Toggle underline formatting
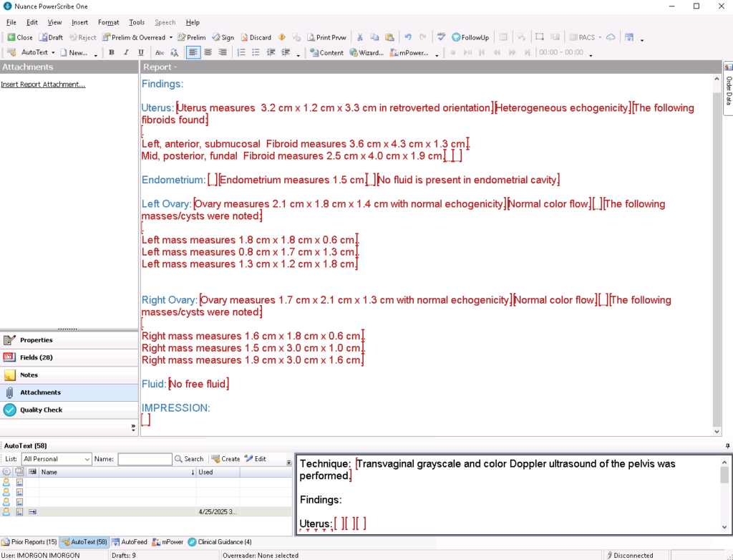Viewport: 733px width, 560px height. 141,52
